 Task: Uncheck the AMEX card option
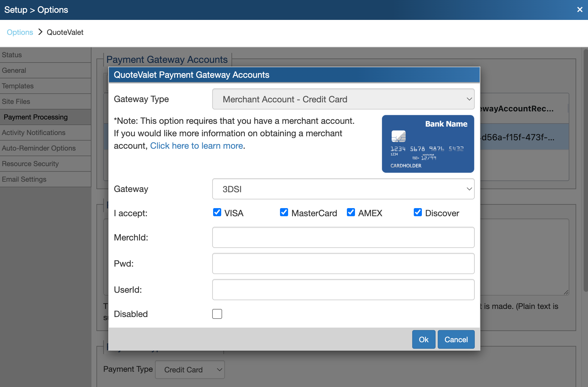click(351, 212)
